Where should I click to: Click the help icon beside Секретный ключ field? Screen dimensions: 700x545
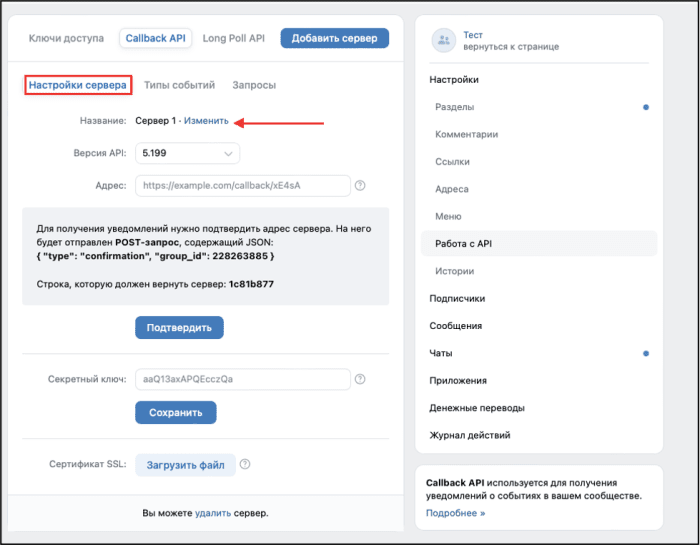[x=360, y=379]
